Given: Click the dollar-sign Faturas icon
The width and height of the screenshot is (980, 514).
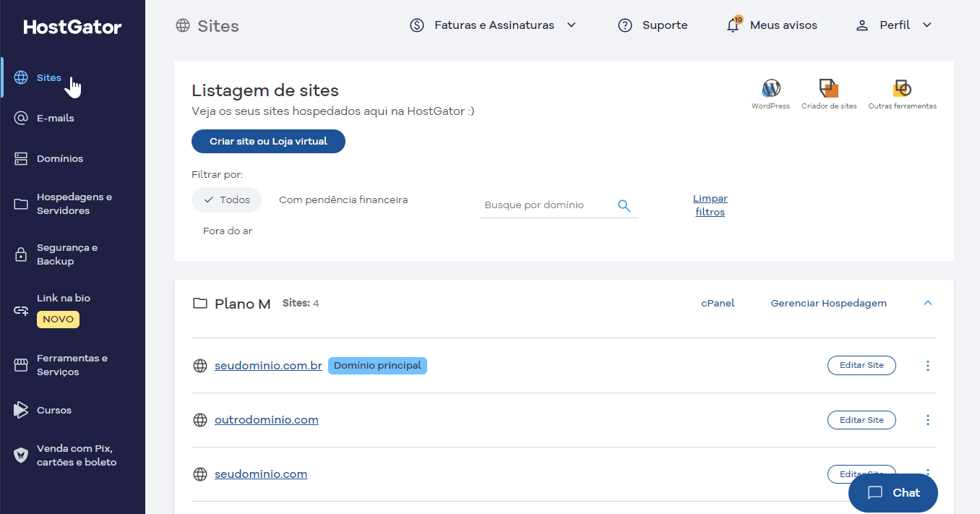Looking at the screenshot, I should click(x=417, y=25).
